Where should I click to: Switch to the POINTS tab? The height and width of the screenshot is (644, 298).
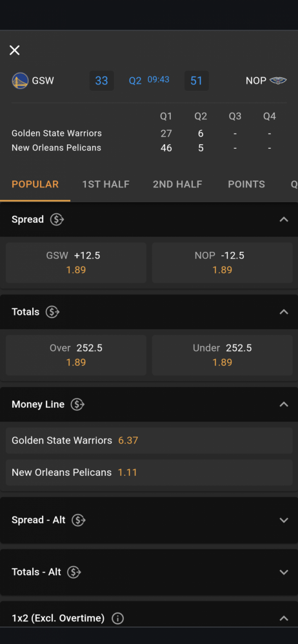point(246,184)
